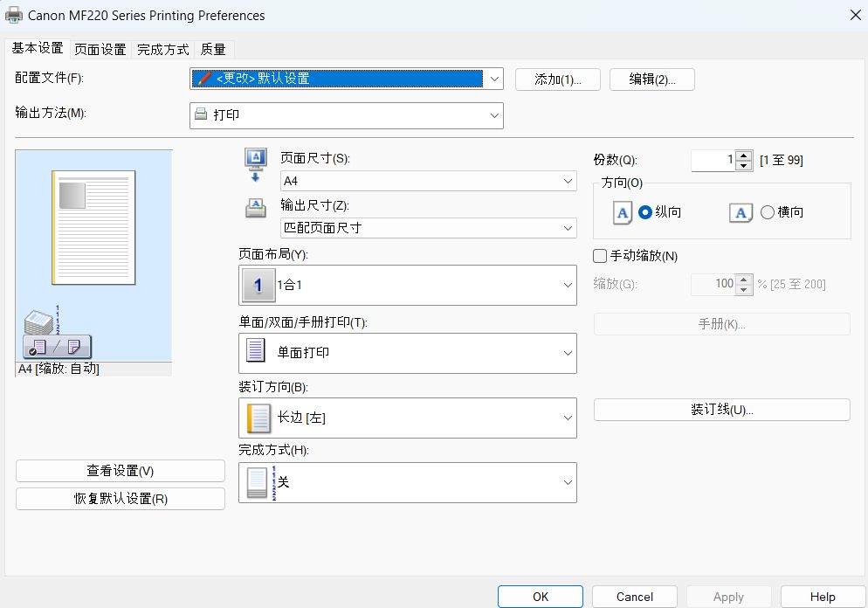Click the 完成方式 finishing icon
The image size is (868, 608).
point(255,481)
